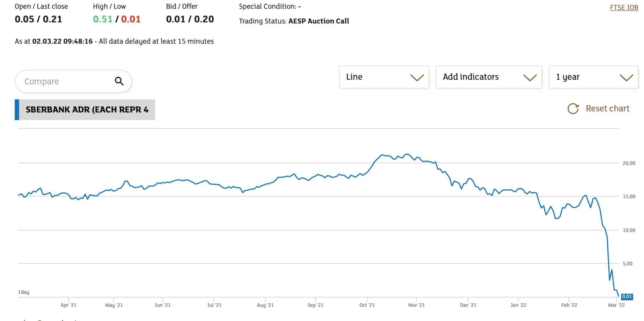Click the circular Reset chart arrow icon
Screen dimensions: 644x321
pos(573,109)
